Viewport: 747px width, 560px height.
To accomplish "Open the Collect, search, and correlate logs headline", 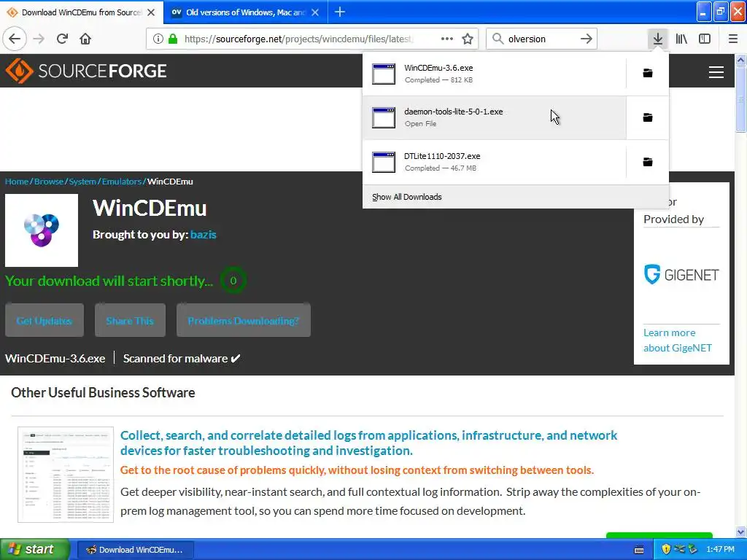I will pos(368,443).
